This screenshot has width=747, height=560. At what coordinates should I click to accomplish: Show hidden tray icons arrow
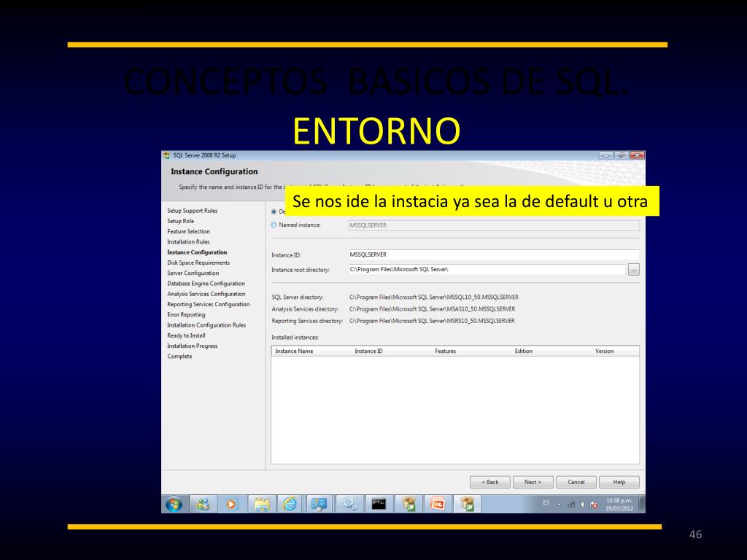point(560,505)
